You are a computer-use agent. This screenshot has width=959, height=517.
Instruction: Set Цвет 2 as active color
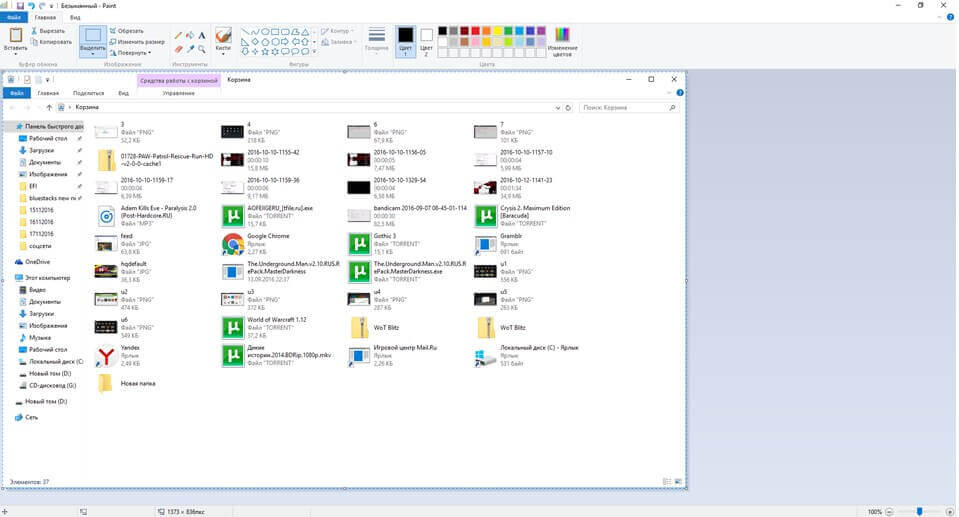click(427, 40)
